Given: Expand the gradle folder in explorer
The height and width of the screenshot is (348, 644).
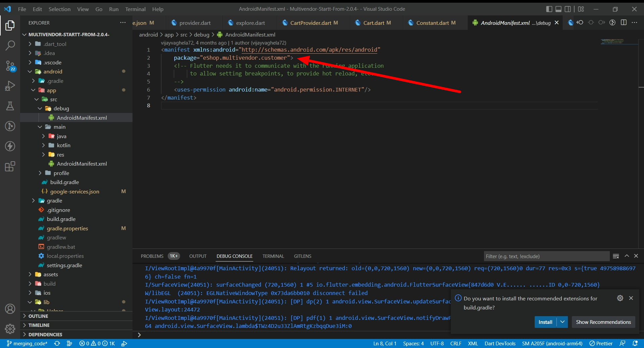Looking at the screenshot, I should click(54, 200).
